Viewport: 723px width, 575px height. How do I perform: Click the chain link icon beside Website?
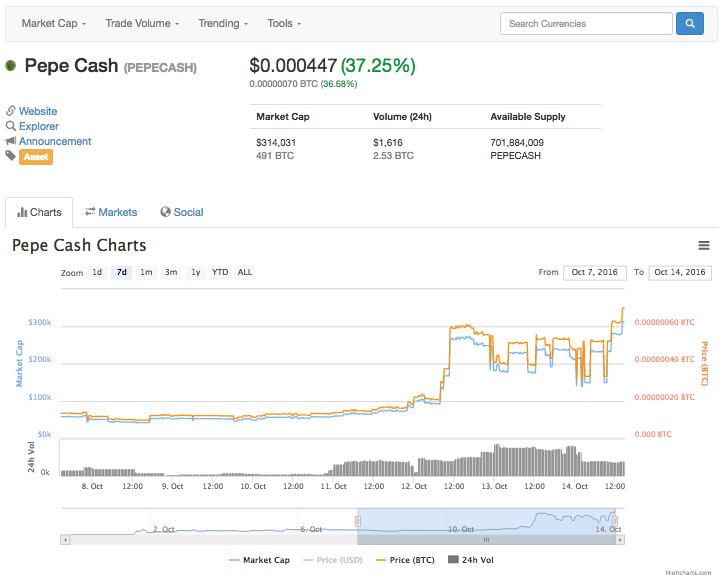coord(11,111)
